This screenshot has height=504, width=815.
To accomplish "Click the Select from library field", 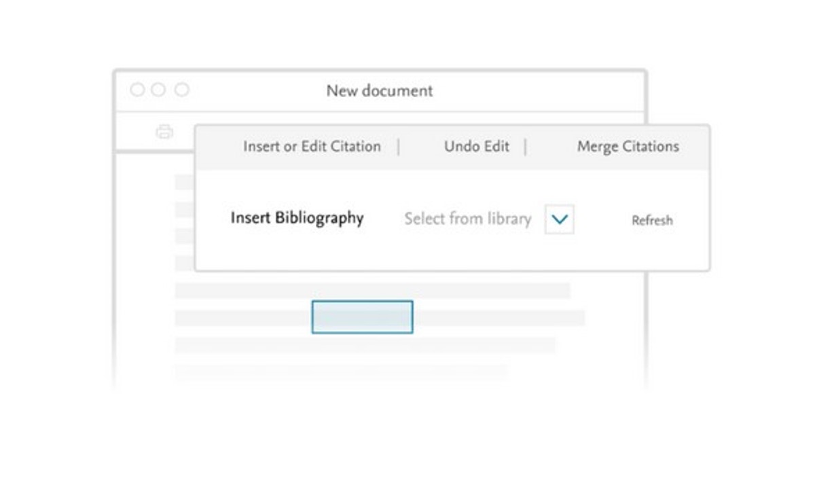I will click(467, 219).
